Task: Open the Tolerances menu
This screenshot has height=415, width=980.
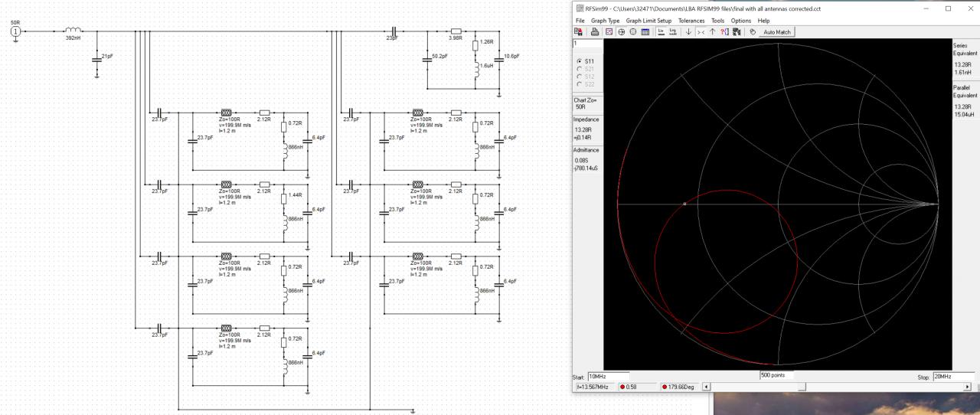Action: 691,21
